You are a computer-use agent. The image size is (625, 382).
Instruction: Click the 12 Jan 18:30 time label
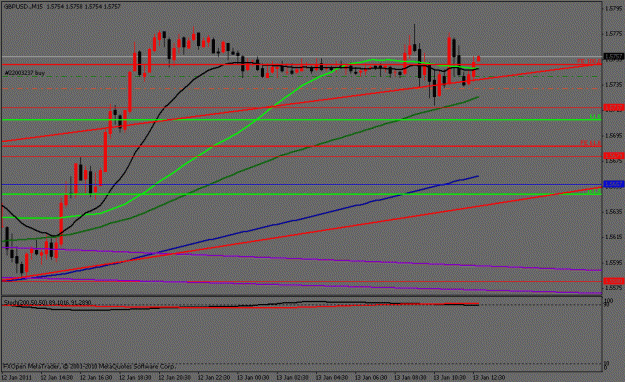click(x=135, y=377)
